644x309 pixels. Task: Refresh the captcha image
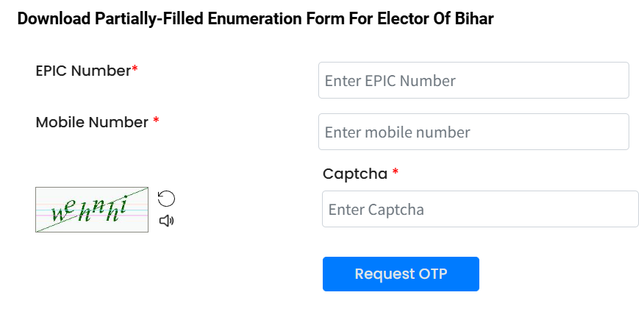(166, 199)
